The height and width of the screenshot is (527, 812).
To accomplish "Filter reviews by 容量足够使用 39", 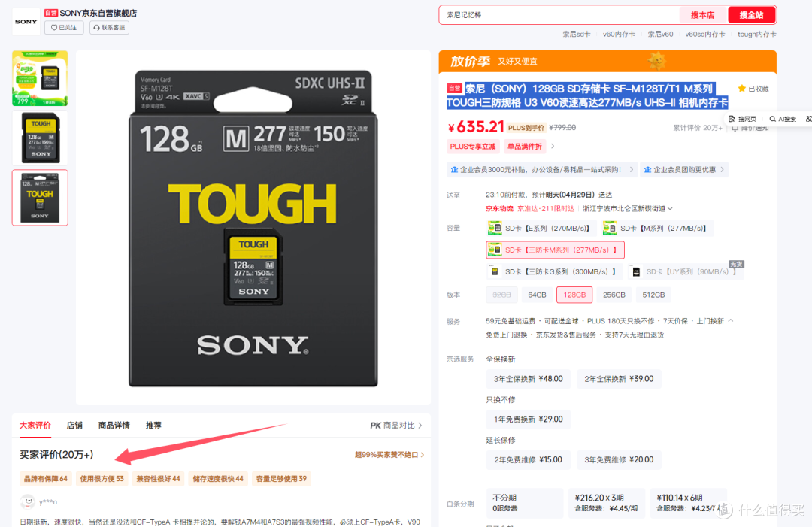I will coord(281,479).
